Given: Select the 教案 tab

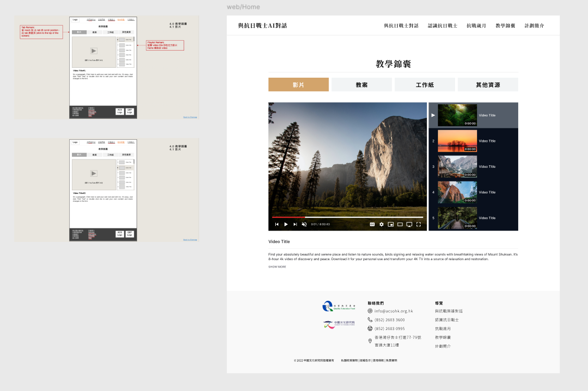Looking at the screenshot, I should click(361, 85).
